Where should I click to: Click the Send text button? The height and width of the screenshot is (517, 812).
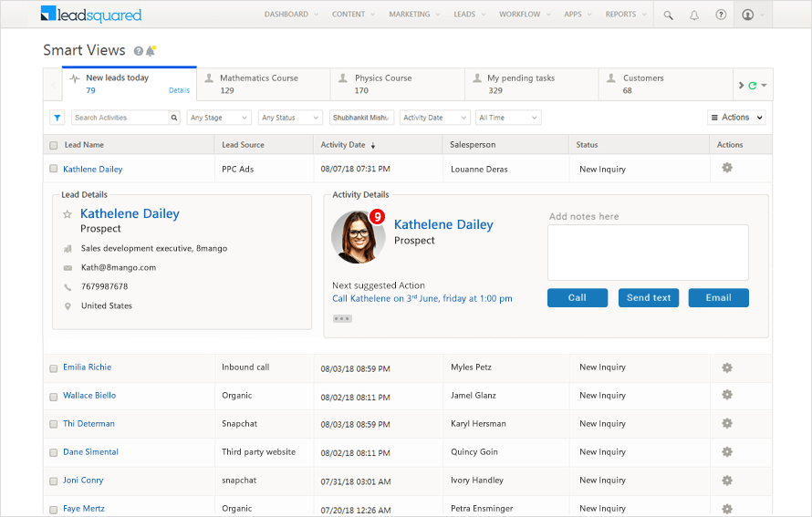click(649, 297)
